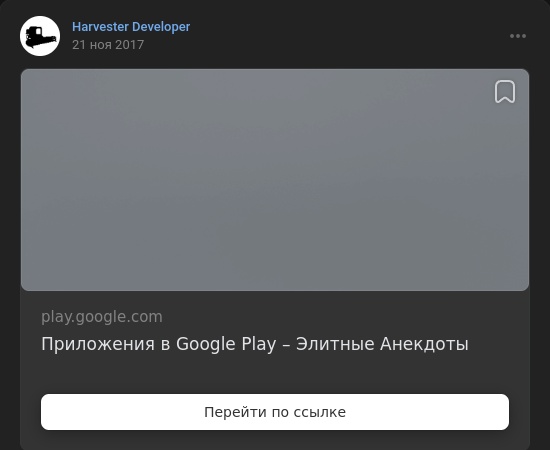The width and height of the screenshot is (550, 450).
Task: Open the post dated 21 ноя 2017
Action: 108,45
